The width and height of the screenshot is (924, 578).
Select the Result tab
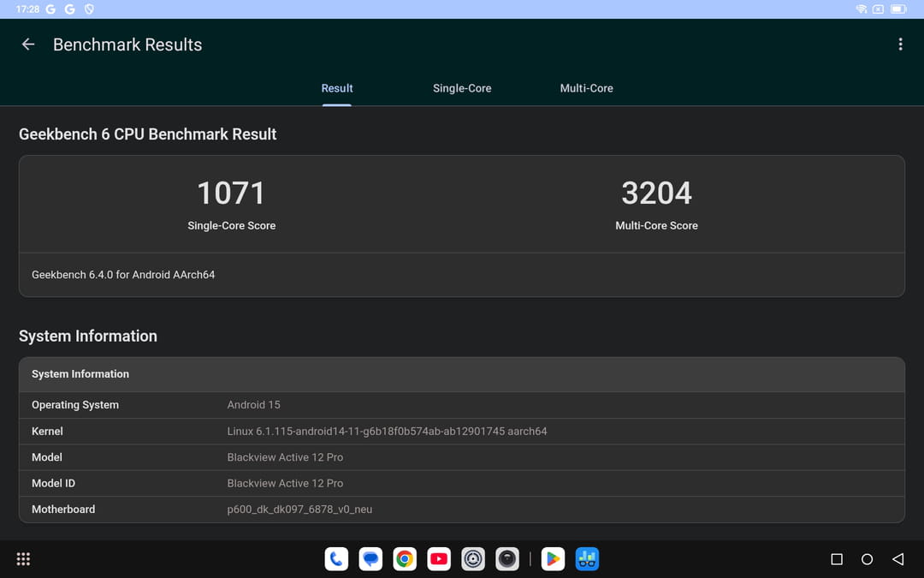click(337, 88)
